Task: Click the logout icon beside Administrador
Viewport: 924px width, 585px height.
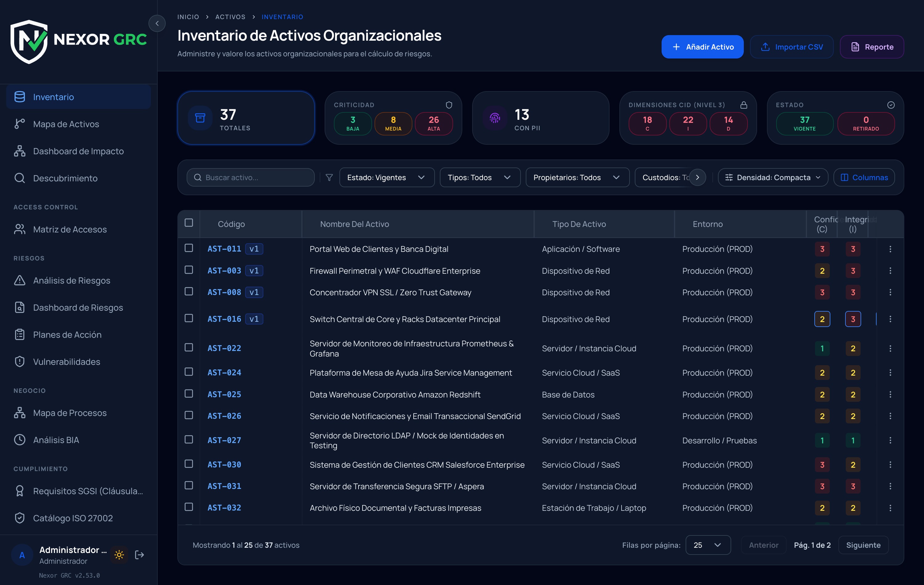Action: (x=140, y=555)
